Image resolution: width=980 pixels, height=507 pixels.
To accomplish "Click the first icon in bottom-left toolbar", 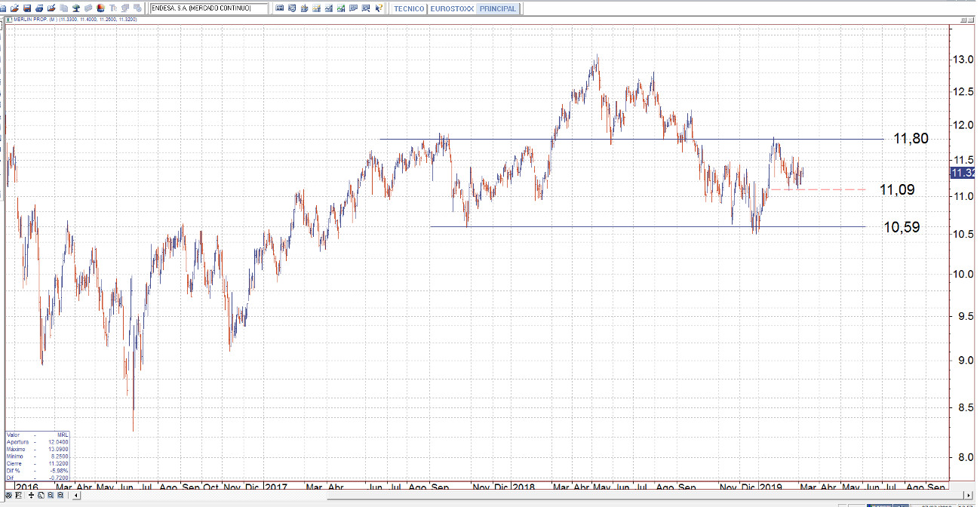I will 8,496.
